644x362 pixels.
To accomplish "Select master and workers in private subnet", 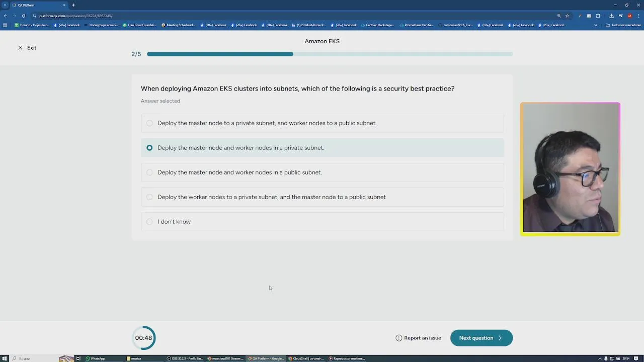I will coord(323,148).
